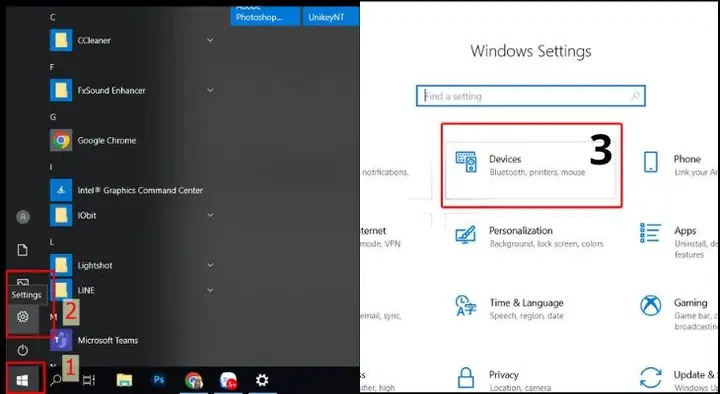Click the Update & Security icon
Screen dimensions: 720x394
651,377
